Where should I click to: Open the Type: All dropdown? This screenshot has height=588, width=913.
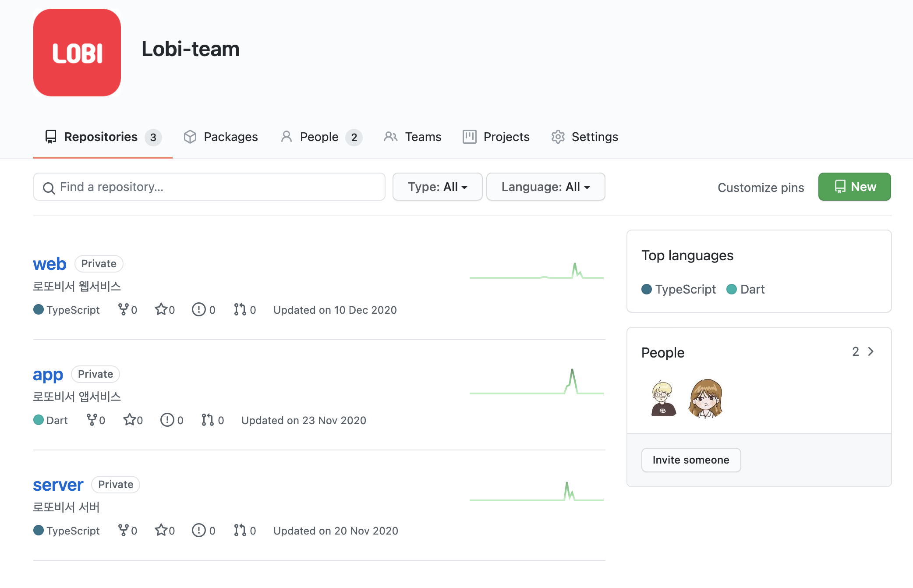(437, 187)
